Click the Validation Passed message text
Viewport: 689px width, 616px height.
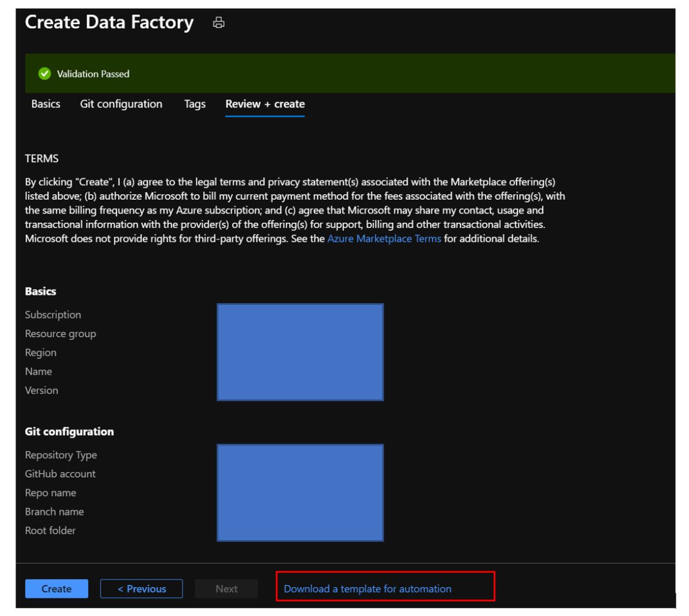(x=93, y=73)
